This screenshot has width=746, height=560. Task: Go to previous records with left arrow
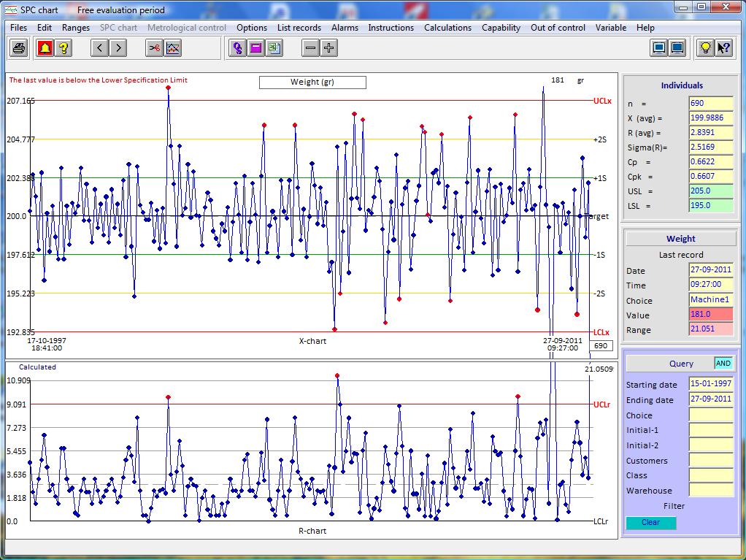click(x=99, y=48)
